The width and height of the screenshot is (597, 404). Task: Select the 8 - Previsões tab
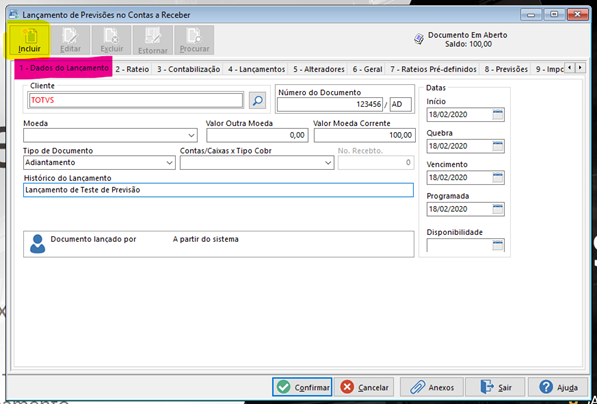[x=506, y=69]
